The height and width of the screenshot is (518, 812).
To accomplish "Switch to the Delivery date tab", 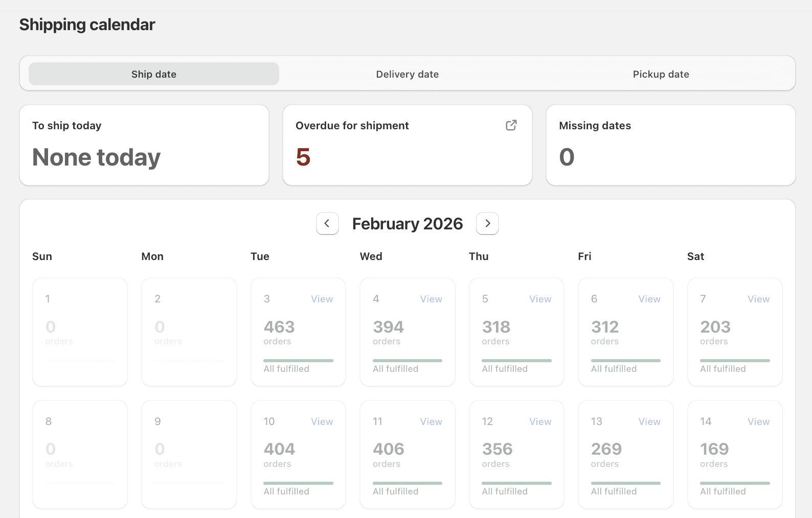I will pyautogui.click(x=408, y=74).
